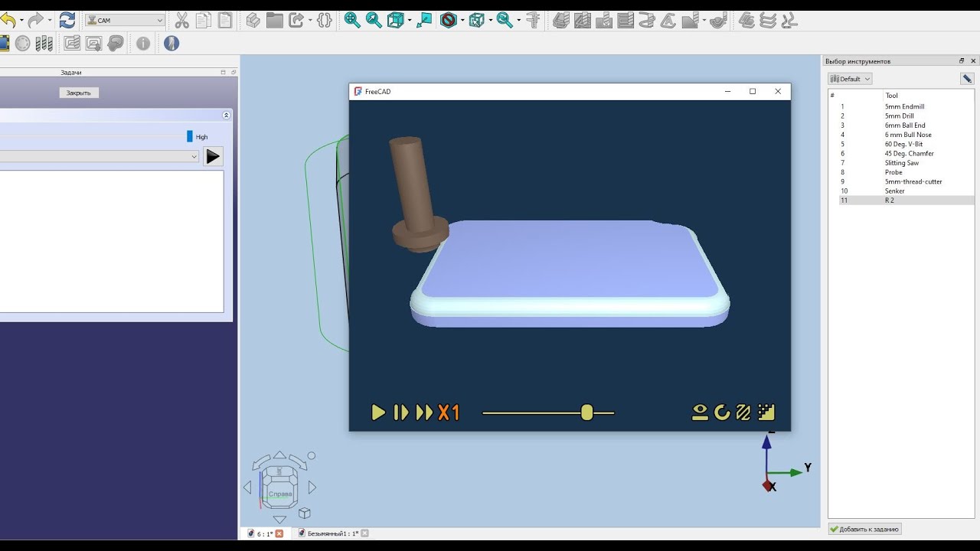Select tool row 5mm Endmill
The width and height of the screenshot is (980, 551).
point(906,106)
